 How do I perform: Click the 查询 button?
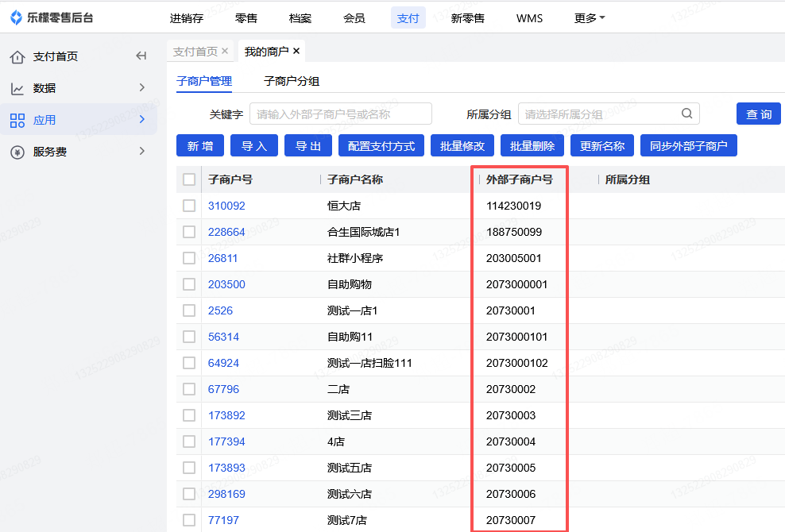tap(759, 114)
